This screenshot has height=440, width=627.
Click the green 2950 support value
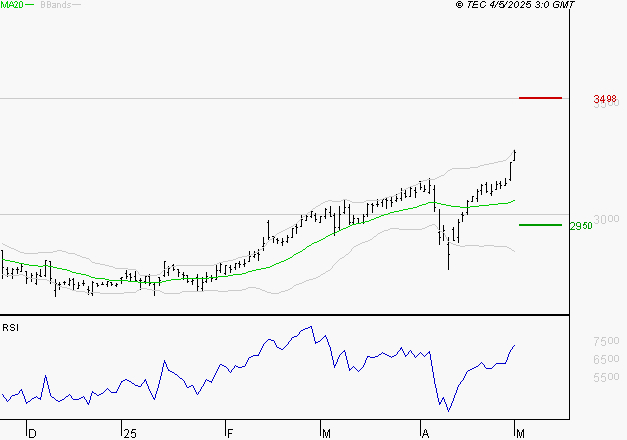tap(581, 226)
